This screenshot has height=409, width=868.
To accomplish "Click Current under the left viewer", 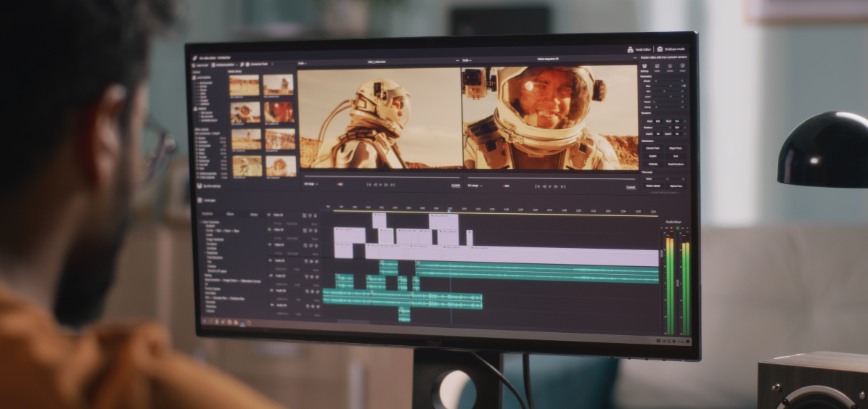I will tap(456, 186).
